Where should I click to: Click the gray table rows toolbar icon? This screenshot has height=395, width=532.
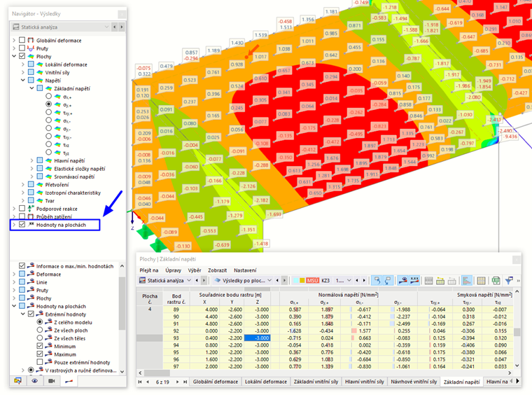click(429, 281)
